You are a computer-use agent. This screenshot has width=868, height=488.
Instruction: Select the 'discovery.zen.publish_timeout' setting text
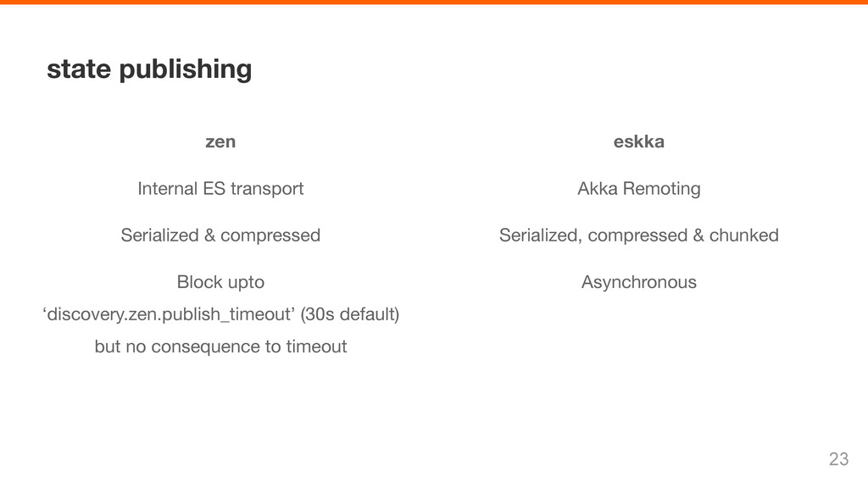169,315
